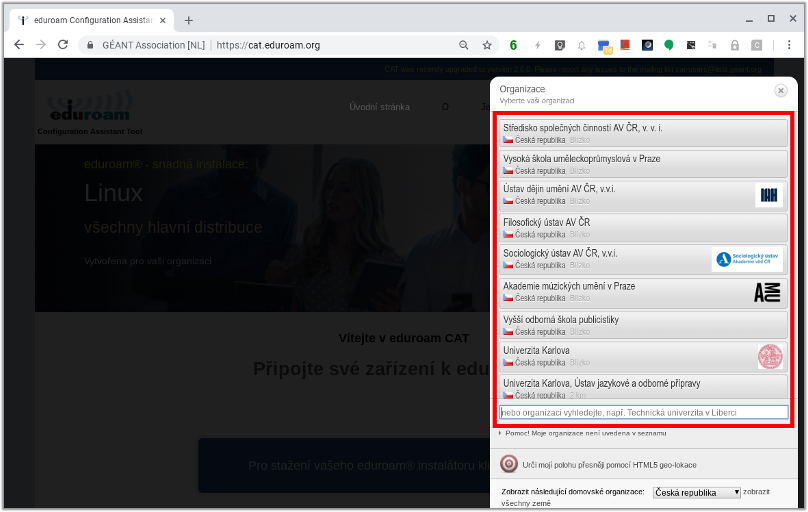The width and height of the screenshot is (808, 512).
Task: Go back using the browser back arrow
Action: click(19, 45)
